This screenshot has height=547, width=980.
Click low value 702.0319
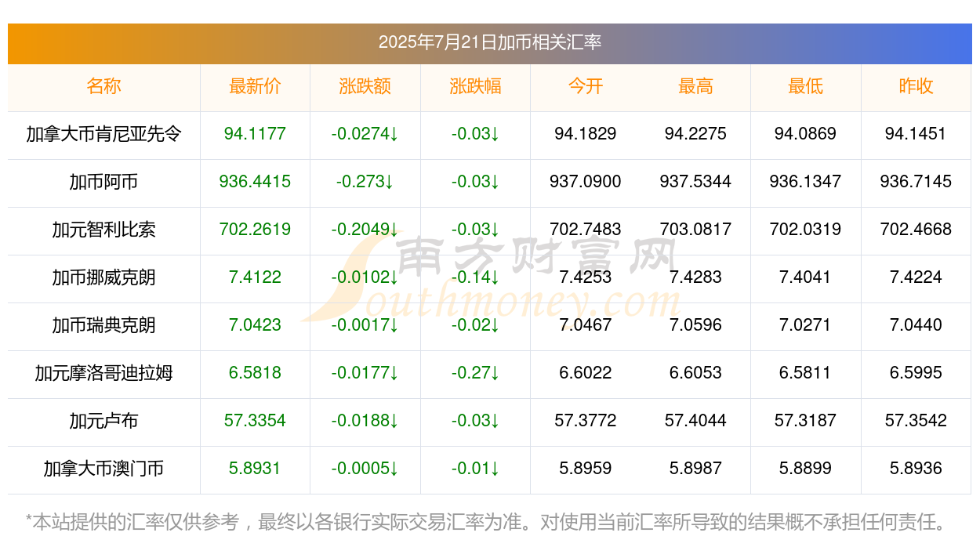[x=806, y=230]
